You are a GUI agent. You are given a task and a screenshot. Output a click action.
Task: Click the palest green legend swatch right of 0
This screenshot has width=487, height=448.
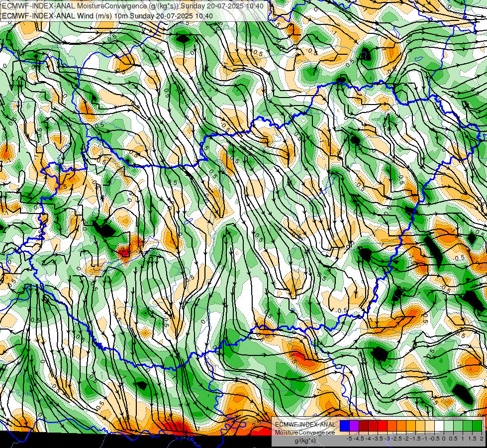(x=449, y=426)
